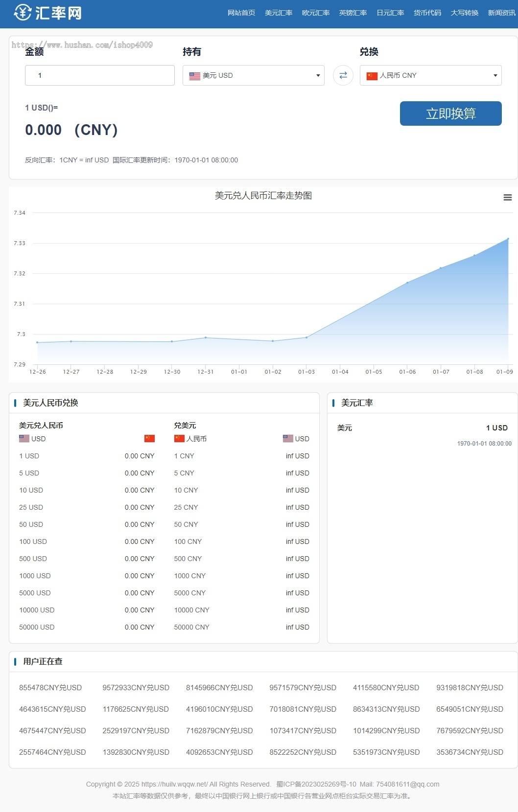Click the 50000 CNY row label
This screenshot has width=518, height=812.
click(x=192, y=627)
